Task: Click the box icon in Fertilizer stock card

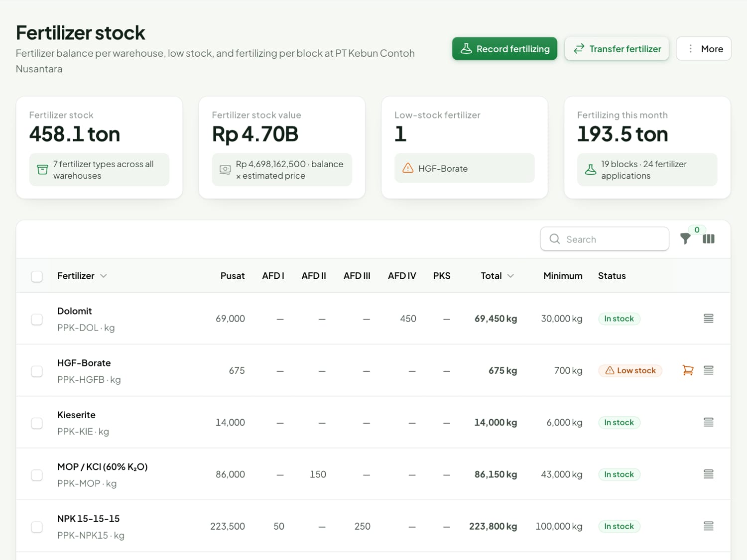Action: (x=42, y=170)
